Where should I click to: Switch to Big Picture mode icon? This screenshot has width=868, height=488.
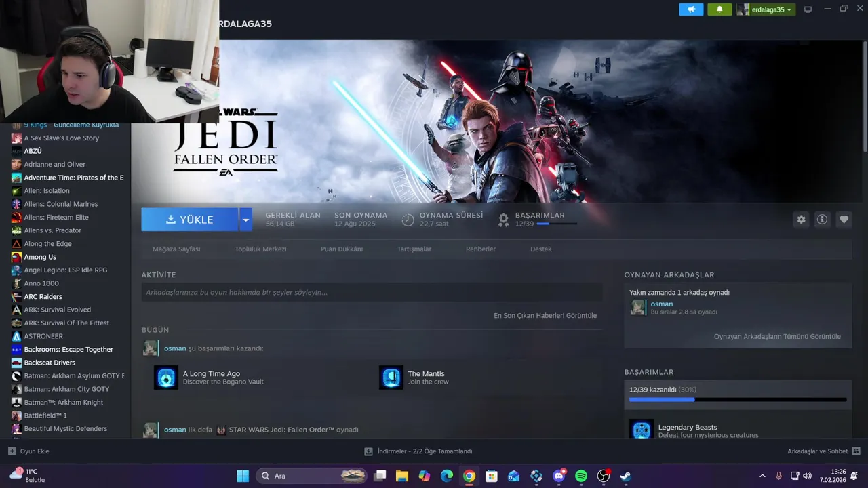(x=808, y=9)
